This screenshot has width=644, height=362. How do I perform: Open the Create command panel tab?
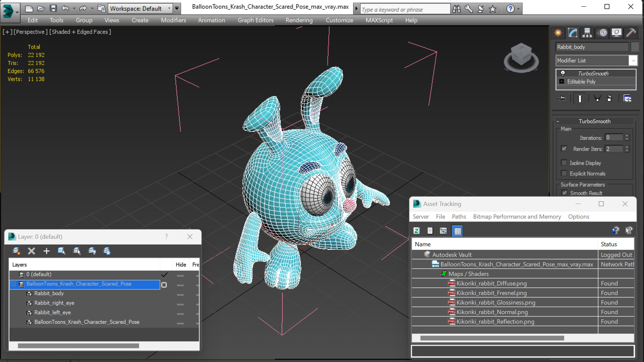[558, 32]
